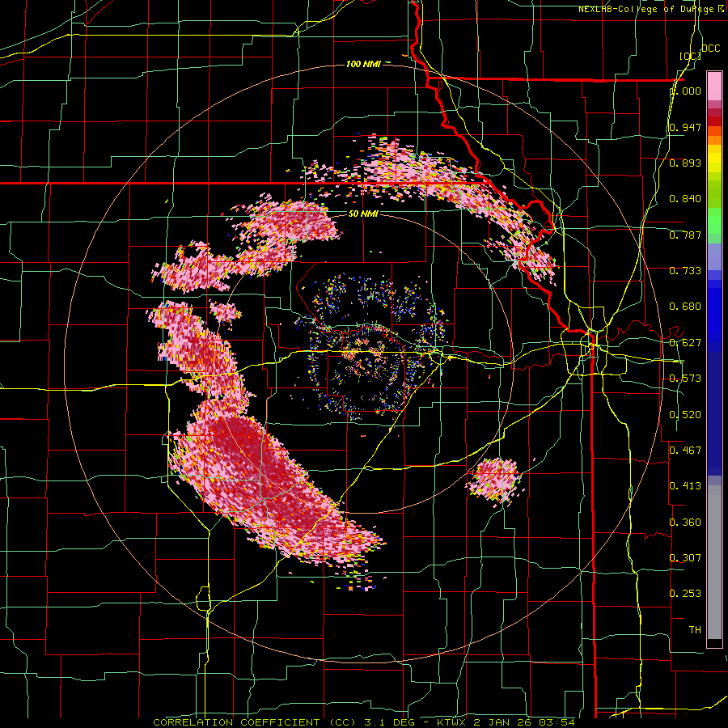Click the 0.787 value on the color scale

pyautogui.click(x=685, y=235)
